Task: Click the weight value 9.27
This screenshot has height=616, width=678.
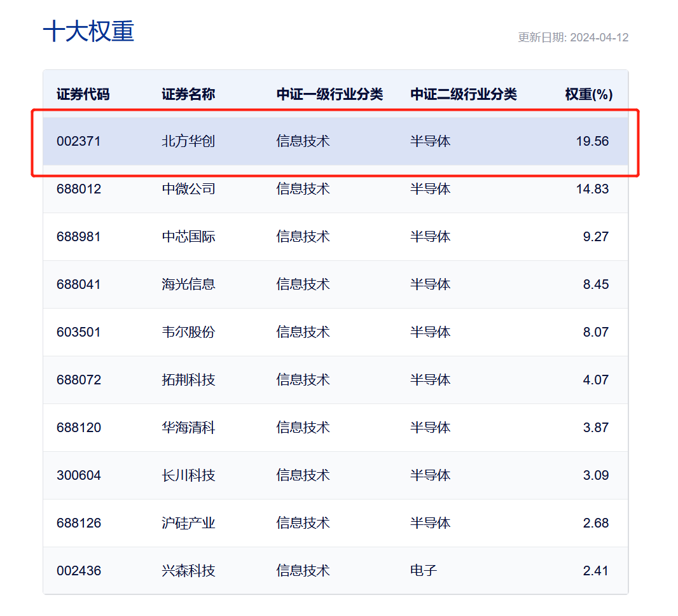Action: point(596,237)
